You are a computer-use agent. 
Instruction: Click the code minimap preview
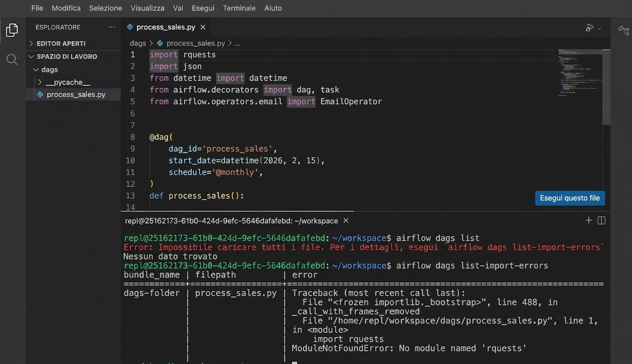tap(580, 72)
